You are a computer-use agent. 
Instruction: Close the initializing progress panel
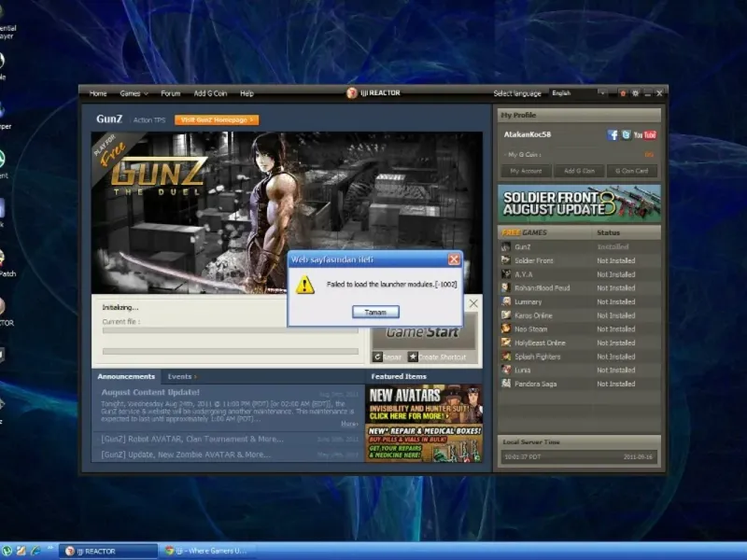(473, 303)
